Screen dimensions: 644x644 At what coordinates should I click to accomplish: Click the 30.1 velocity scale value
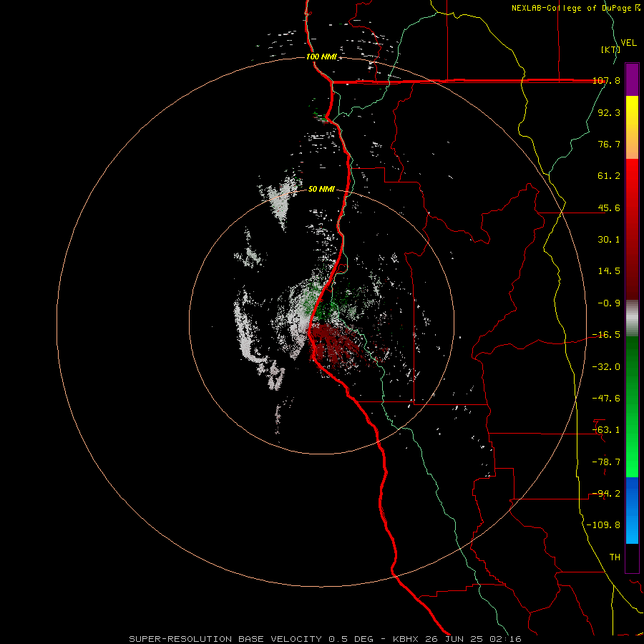[609, 240]
